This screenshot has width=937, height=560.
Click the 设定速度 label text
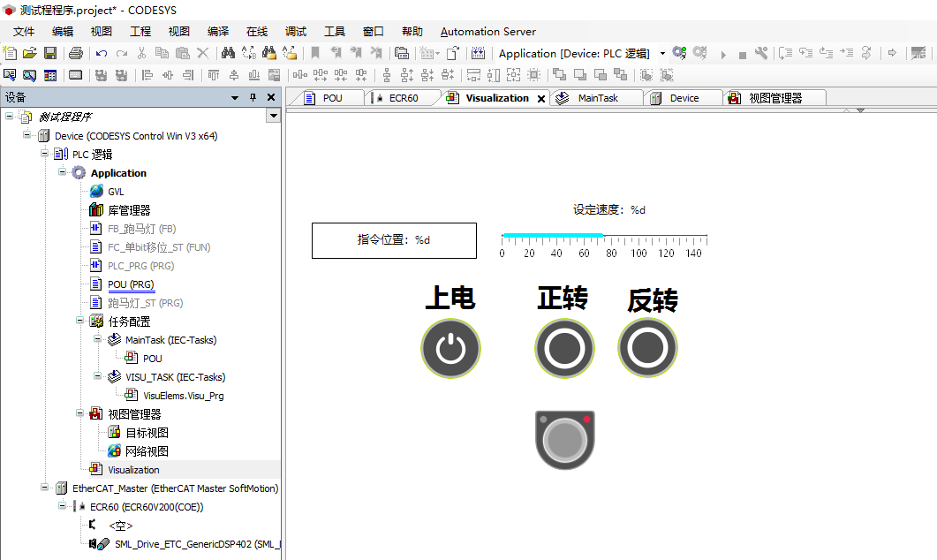(609, 209)
